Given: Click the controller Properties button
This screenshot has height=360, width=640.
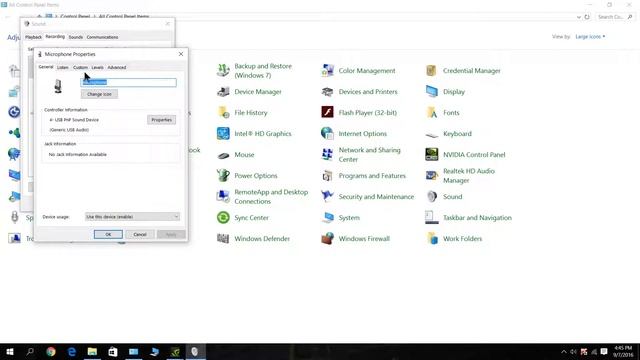Looking at the screenshot, I should [x=162, y=120].
